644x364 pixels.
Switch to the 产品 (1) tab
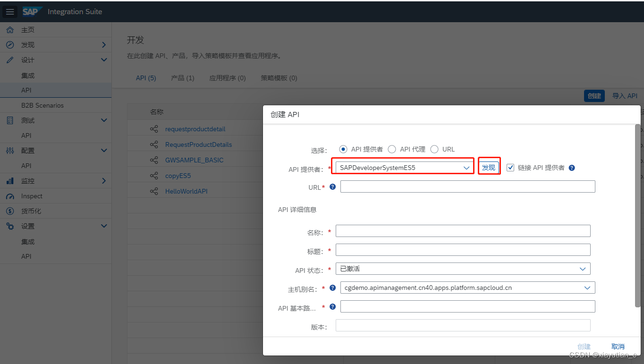pos(183,78)
